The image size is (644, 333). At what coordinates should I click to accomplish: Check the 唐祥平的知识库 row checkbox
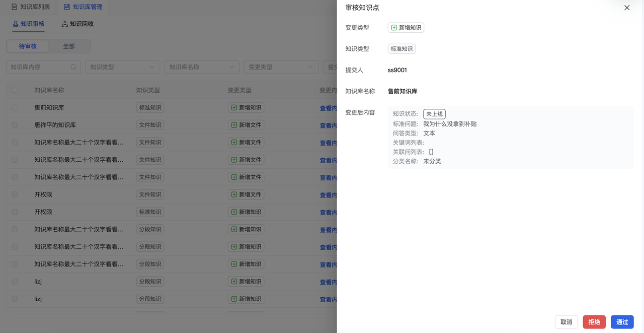pos(15,125)
